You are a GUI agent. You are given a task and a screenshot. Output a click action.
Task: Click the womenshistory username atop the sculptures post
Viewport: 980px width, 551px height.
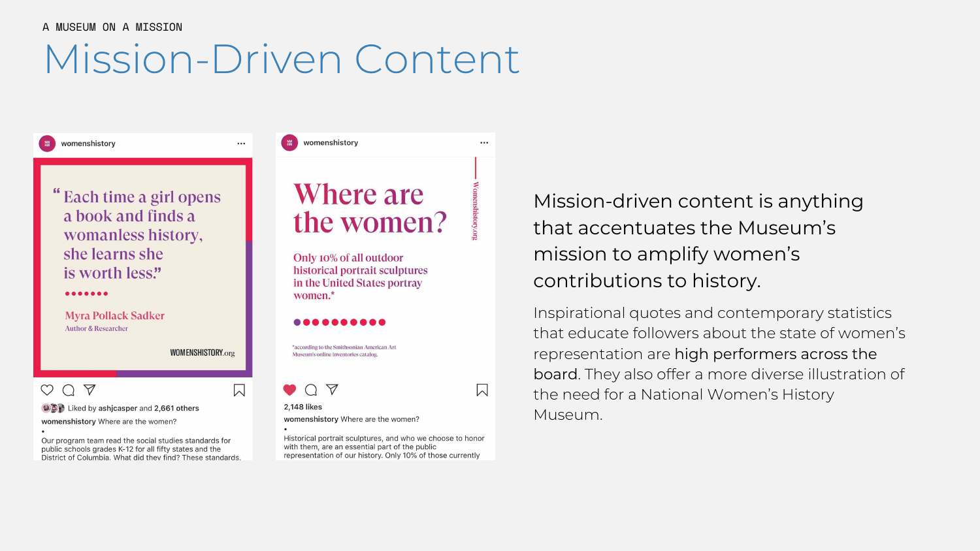[x=331, y=142]
